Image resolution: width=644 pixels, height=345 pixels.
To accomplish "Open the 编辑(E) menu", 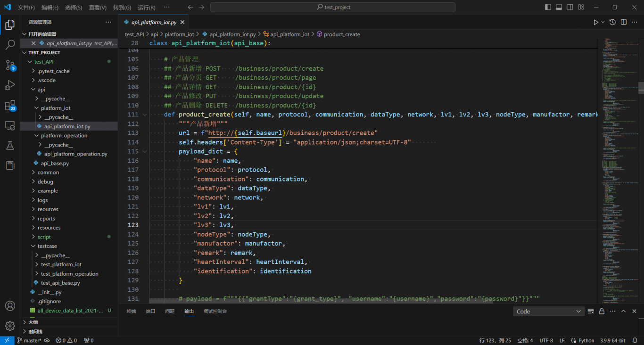I will pos(50,8).
